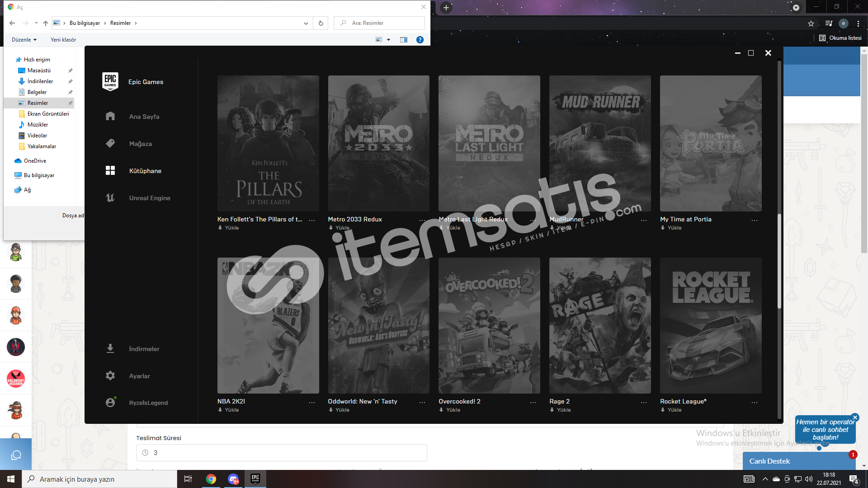Open options menu for MudRunner
The height and width of the screenshot is (488, 868).
click(644, 220)
